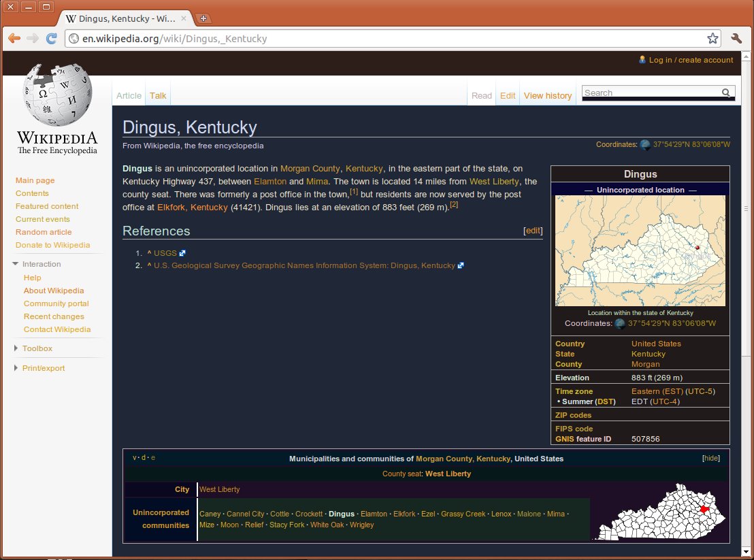Screen dimensions: 754x560
Task: Open the West Liberty link in the article paragraph
Action: click(x=494, y=181)
